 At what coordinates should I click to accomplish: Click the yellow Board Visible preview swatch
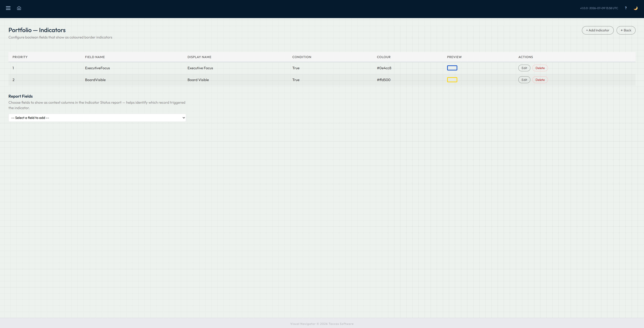pyautogui.click(x=452, y=80)
